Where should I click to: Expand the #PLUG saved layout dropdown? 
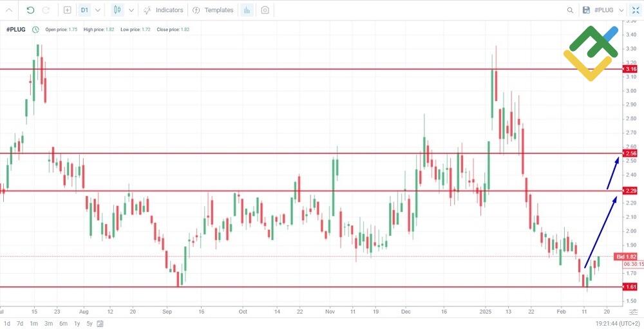[x=621, y=10]
